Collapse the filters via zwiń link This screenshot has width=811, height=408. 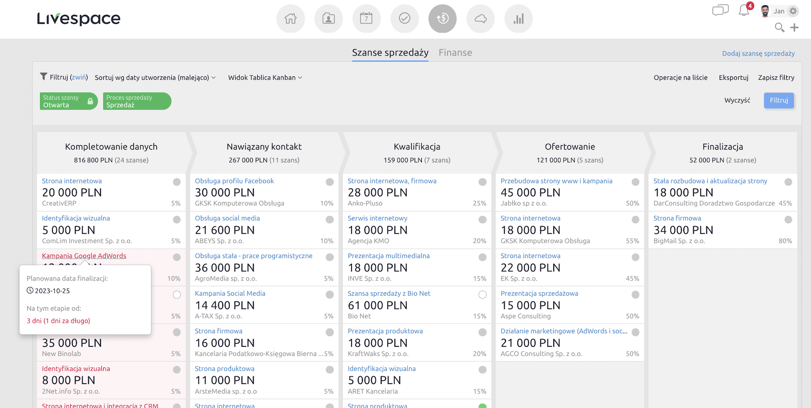(x=79, y=78)
